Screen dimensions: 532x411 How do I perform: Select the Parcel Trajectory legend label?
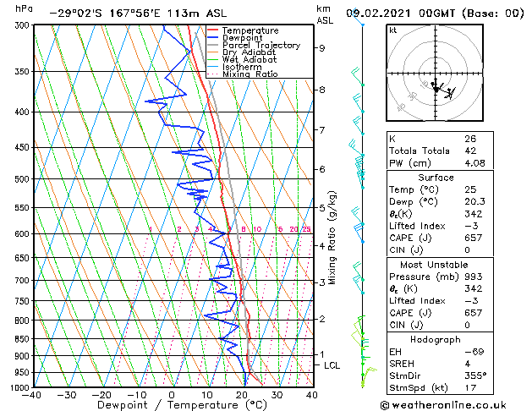tap(261, 45)
